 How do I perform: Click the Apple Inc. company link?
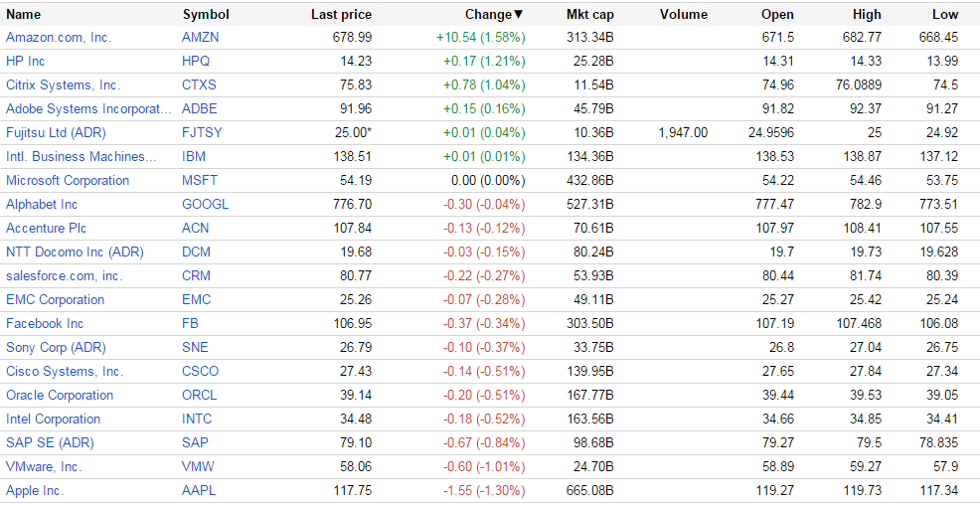(35, 490)
